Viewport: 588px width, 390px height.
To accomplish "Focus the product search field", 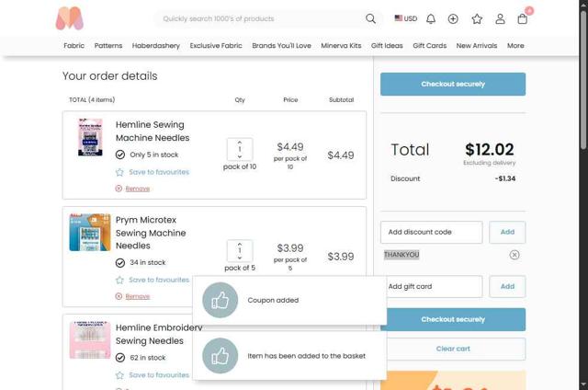I will 263,18.
